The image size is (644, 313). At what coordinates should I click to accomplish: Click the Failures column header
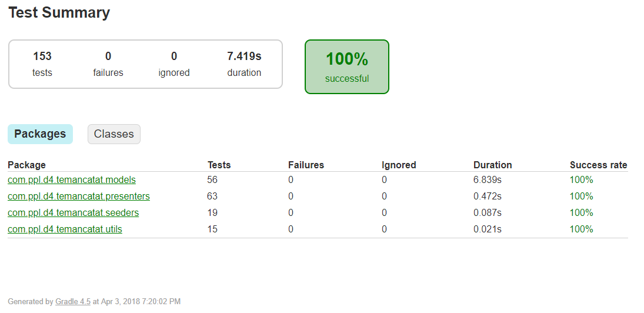point(306,165)
